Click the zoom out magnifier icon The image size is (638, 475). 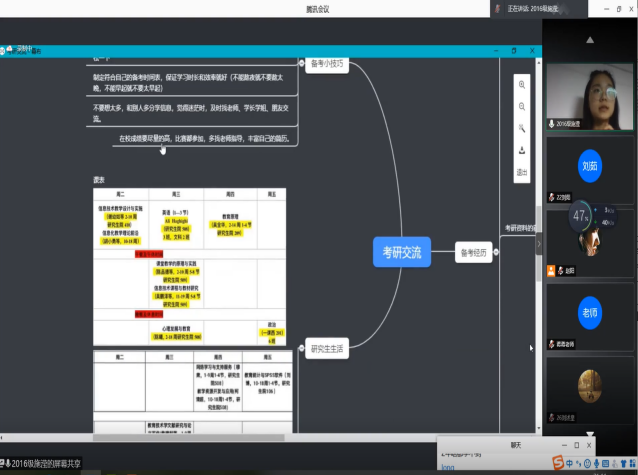coord(522,106)
